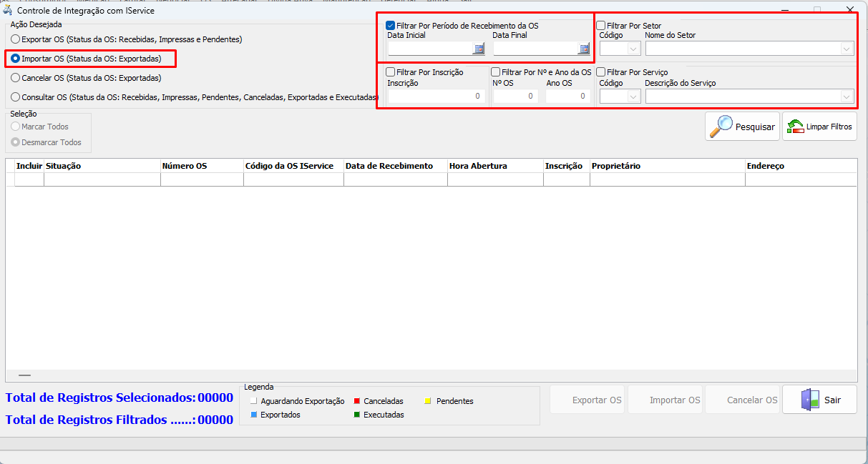
Task: Click the application icon in title bar
Action: (8, 11)
